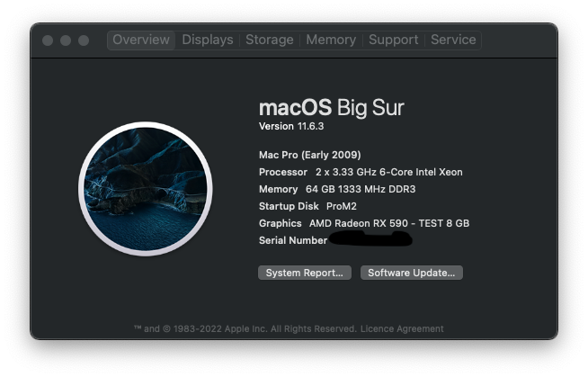Open the Service tab
Viewport: 588px width, 377px height.
[453, 40]
